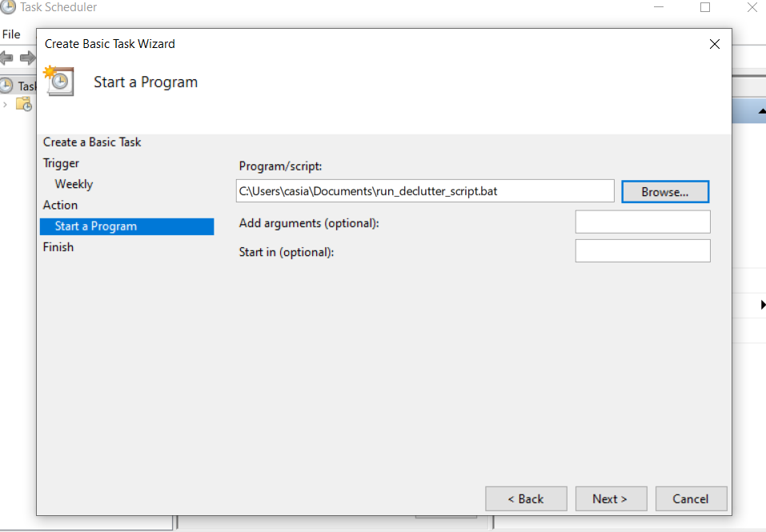Screen dimensions: 766x532
Task: Maximize the Task Scheduler window
Action: point(705,7)
